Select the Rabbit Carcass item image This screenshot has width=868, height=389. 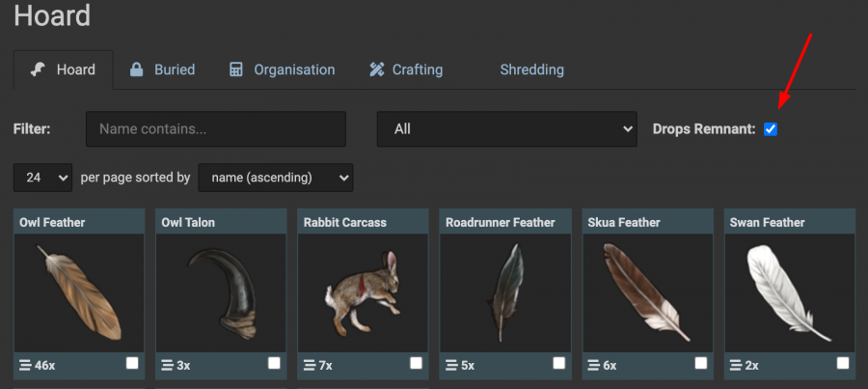click(363, 292)
